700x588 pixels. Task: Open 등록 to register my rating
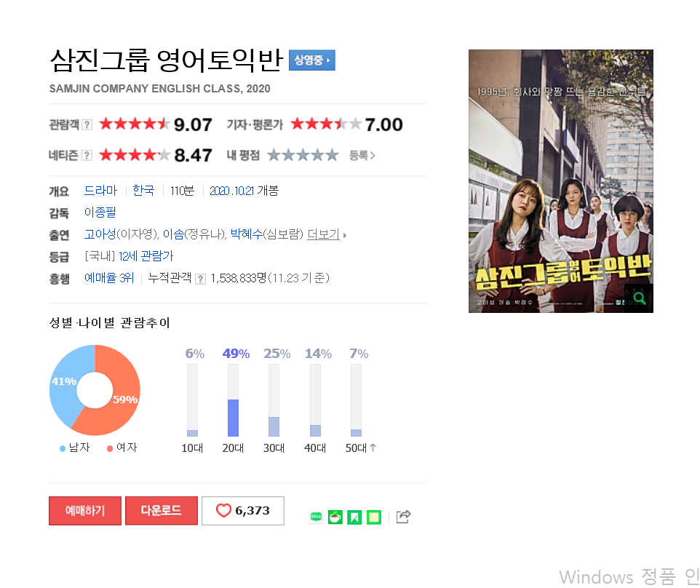tap(362, 156)
